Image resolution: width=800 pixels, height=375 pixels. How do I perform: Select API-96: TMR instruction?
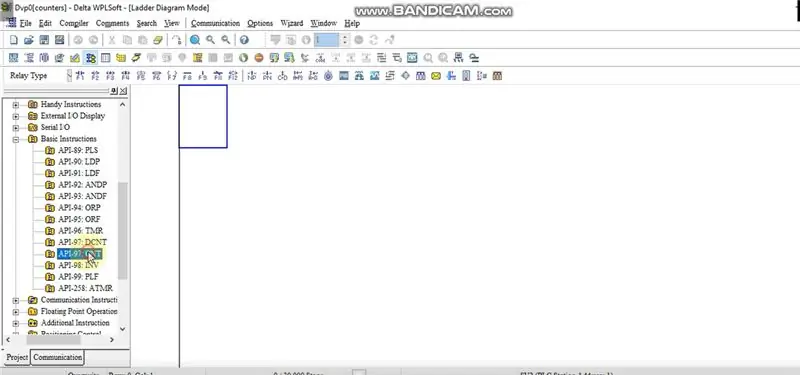point(80,231)
